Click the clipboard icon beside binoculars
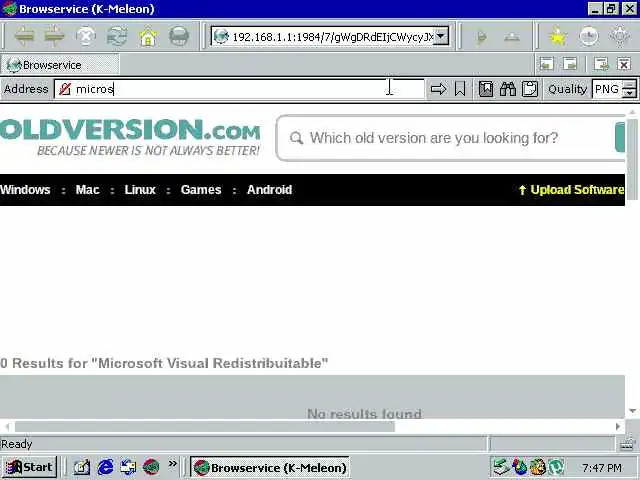The image size is (640, 480). click(530, 89)
